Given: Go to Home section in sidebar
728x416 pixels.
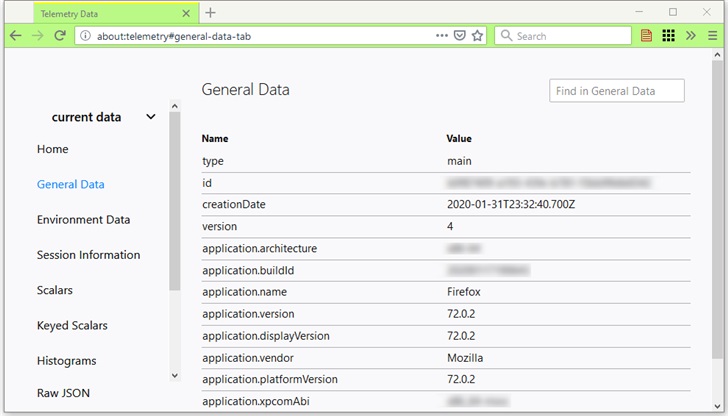Looking at the screenshot, I should point(52,149).
